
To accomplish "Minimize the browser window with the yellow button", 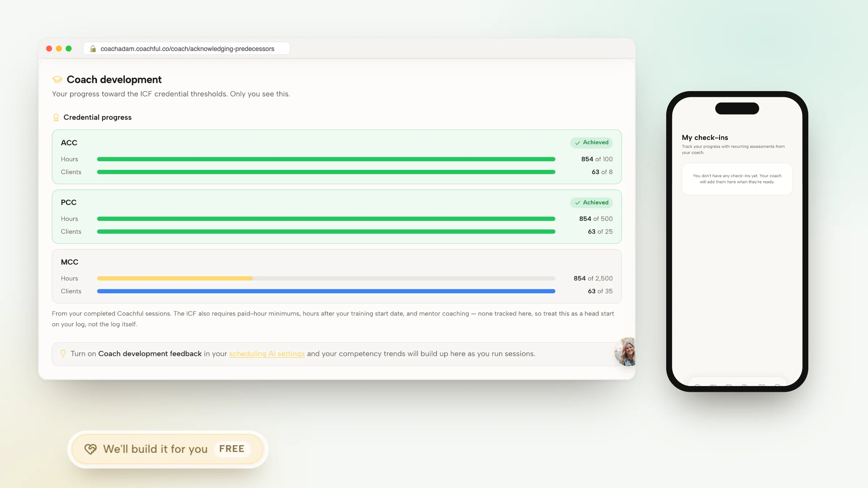I will pyautogui.click(x=59, y=48).
